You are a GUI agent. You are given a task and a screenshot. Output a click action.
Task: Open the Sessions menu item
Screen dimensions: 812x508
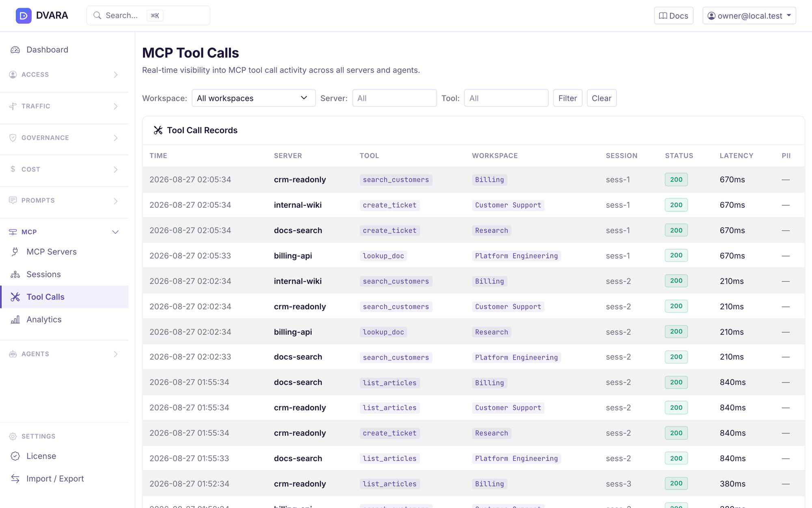(x=65, y=274)
